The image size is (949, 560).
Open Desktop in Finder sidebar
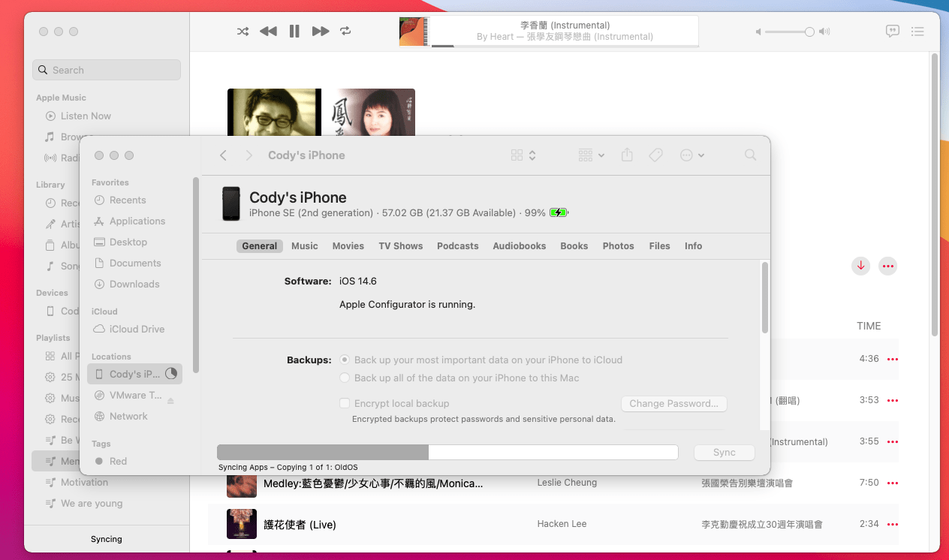click(120, 242)
